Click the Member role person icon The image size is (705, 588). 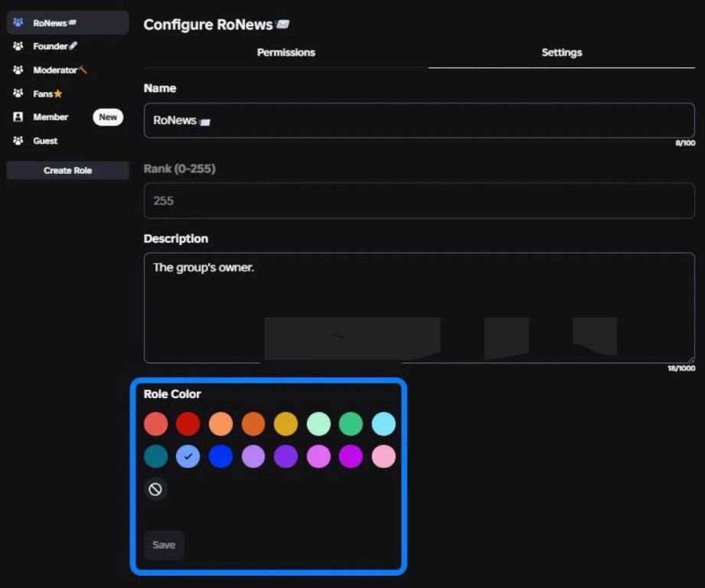18,117
